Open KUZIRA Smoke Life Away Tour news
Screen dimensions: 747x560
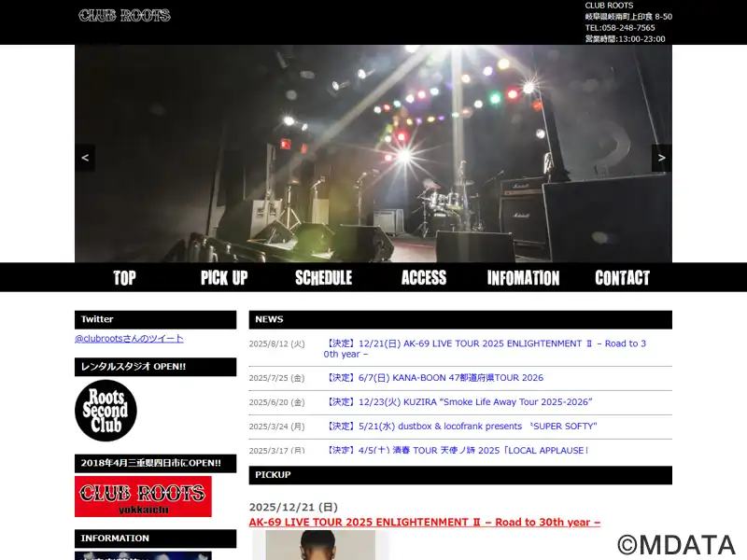458,402
